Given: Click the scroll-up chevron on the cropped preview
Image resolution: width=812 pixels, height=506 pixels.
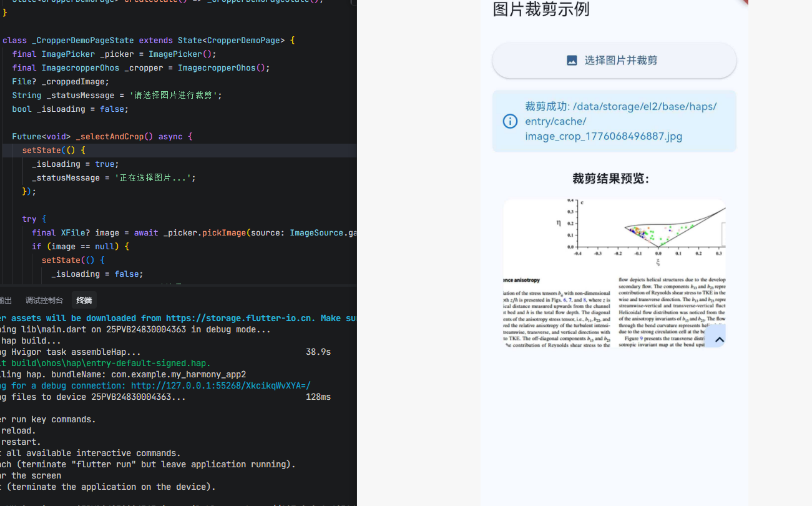Looking at the screenshot, I should point(719,340).
